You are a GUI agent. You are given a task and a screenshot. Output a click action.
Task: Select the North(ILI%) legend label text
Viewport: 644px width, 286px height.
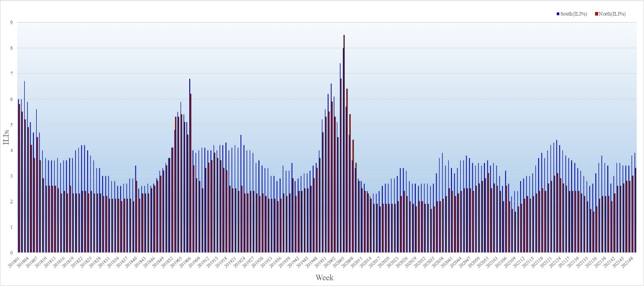point(612,14)
